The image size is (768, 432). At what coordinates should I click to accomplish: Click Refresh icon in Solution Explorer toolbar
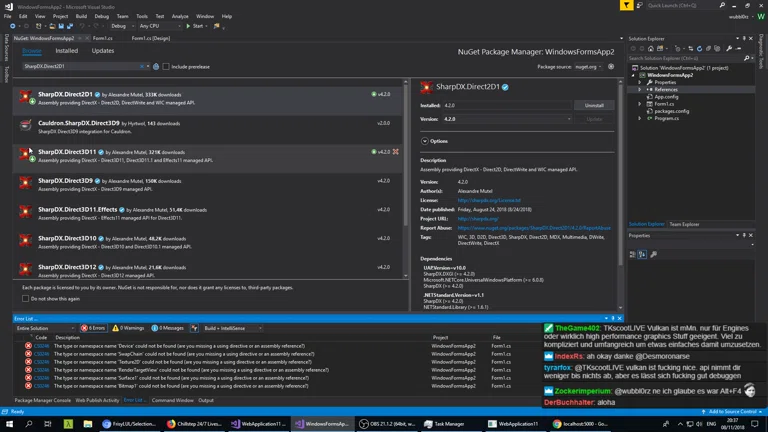coord(699,48)
